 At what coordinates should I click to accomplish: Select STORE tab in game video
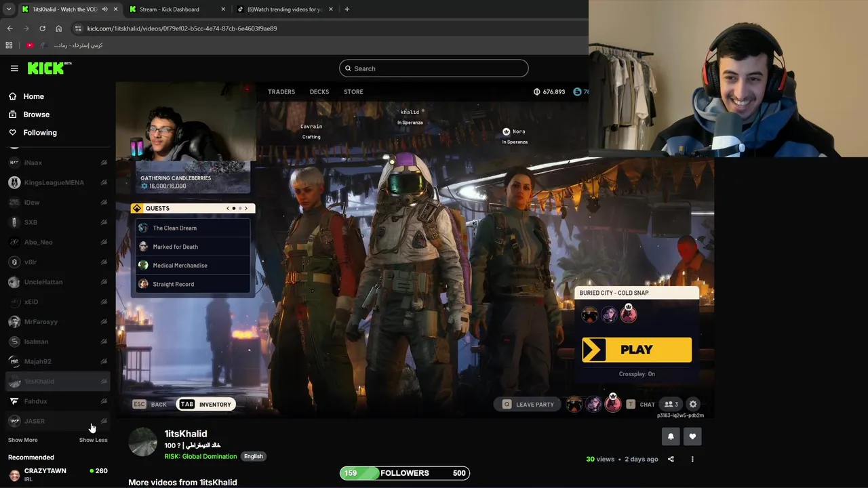(353, 91)
